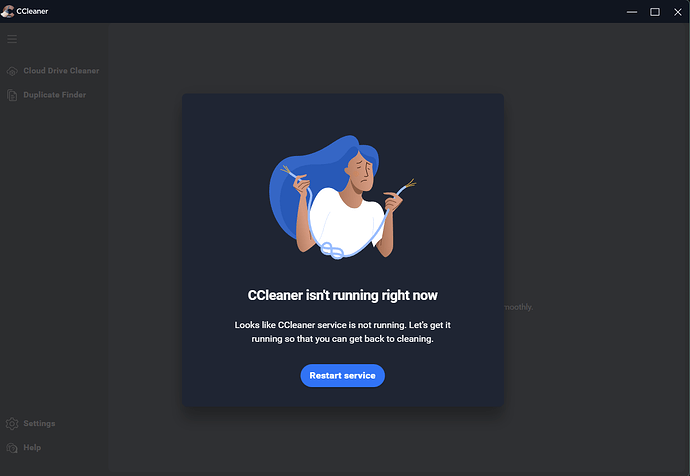Go to the Settings text entry

coord(39,424)
